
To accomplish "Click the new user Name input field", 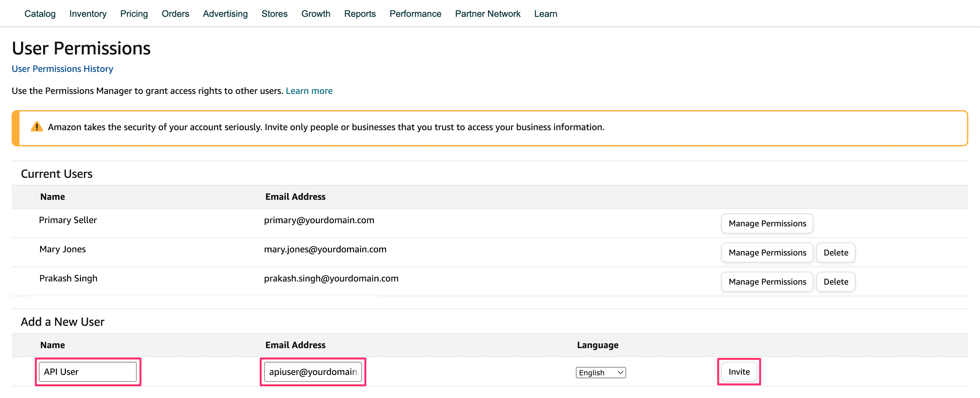I will (x=88, y=371).
